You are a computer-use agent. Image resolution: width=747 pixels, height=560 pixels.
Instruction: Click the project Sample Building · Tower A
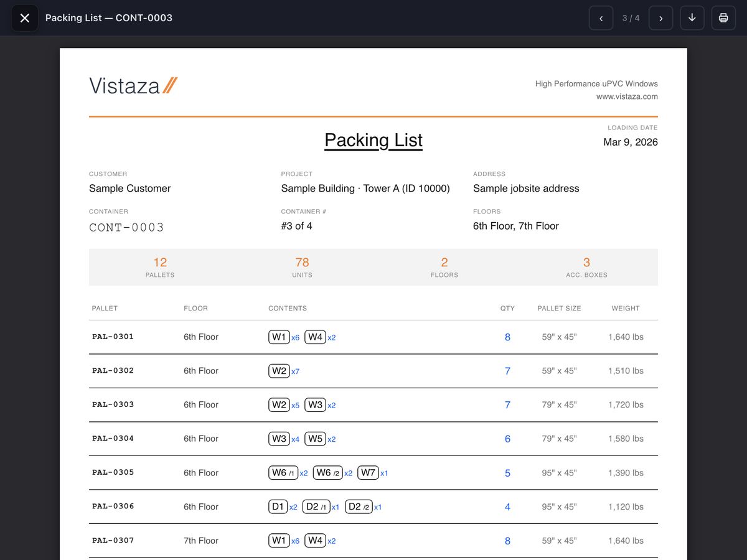365,189
